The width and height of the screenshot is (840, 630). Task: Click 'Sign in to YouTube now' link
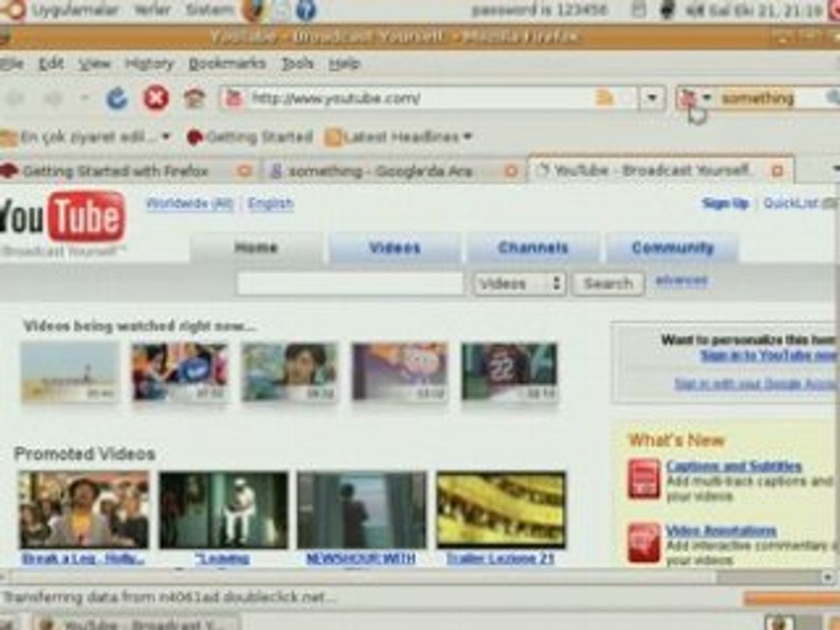click(x=767, y=356)
